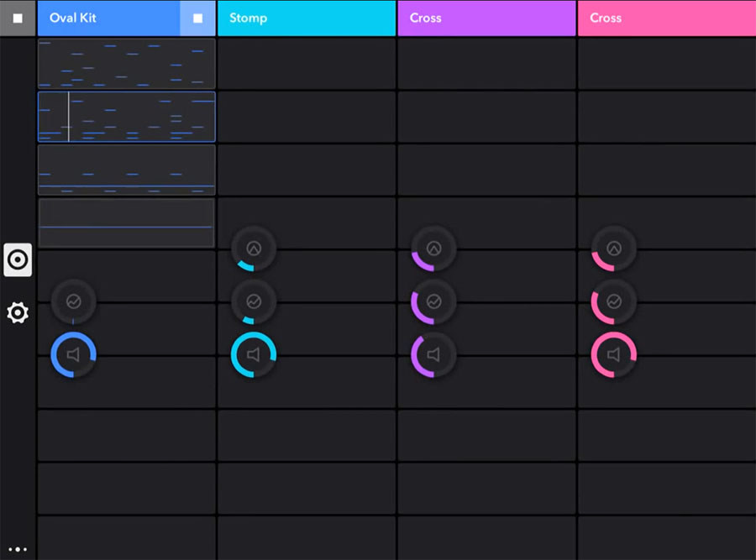Viewport: 756px width, 560px height.
Task: Adjust the Oval Kit wave effect knob
Action: pyautogui.click(x=73, y=301)
